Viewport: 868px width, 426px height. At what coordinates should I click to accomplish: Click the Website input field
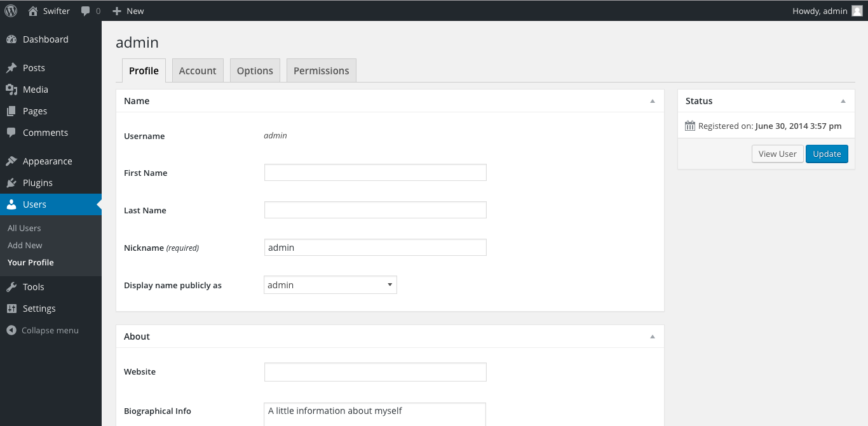pos(376,371)
